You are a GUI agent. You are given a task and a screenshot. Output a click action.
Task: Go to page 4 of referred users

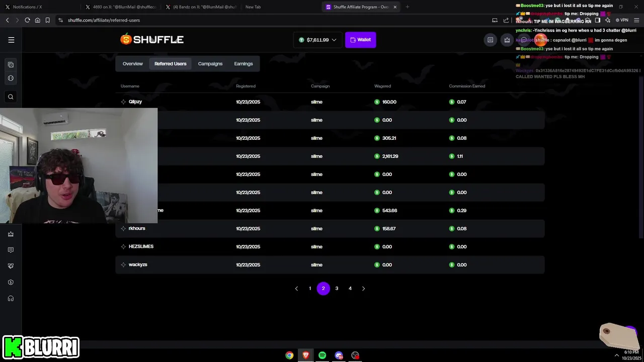click(x=350, y=289)
